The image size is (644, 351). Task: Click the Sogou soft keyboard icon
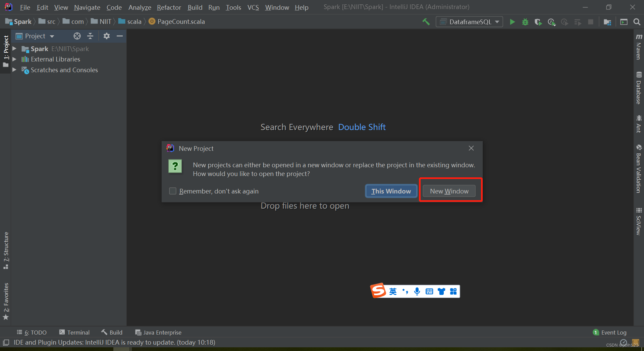[x=429, y=291]
